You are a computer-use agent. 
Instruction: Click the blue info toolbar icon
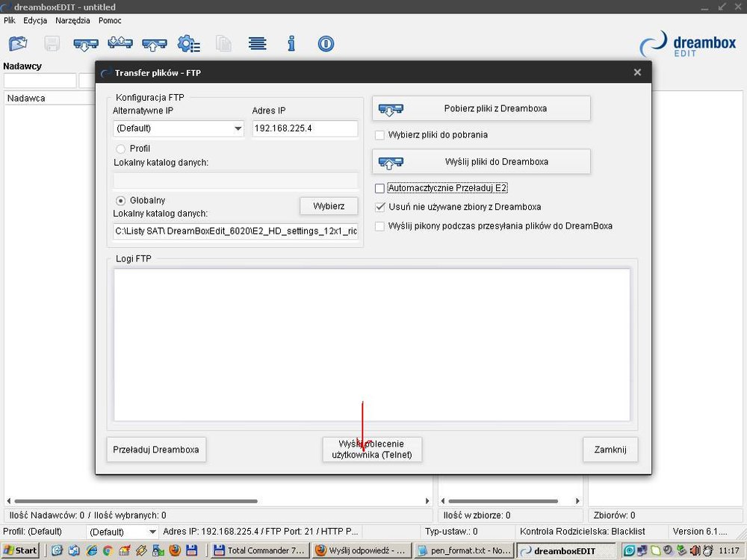291,43
